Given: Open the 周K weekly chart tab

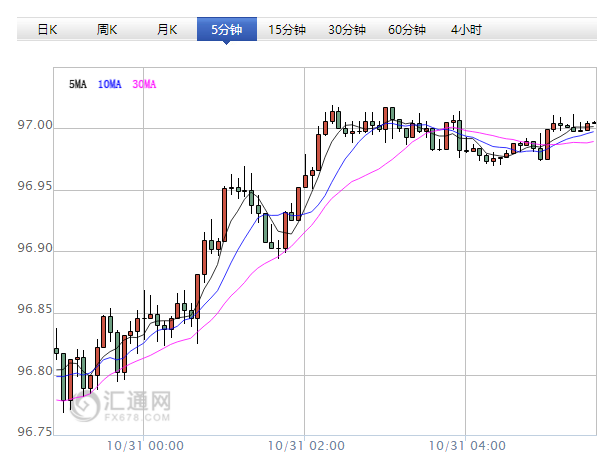Looking at the screenshot, I should [107, 29].
